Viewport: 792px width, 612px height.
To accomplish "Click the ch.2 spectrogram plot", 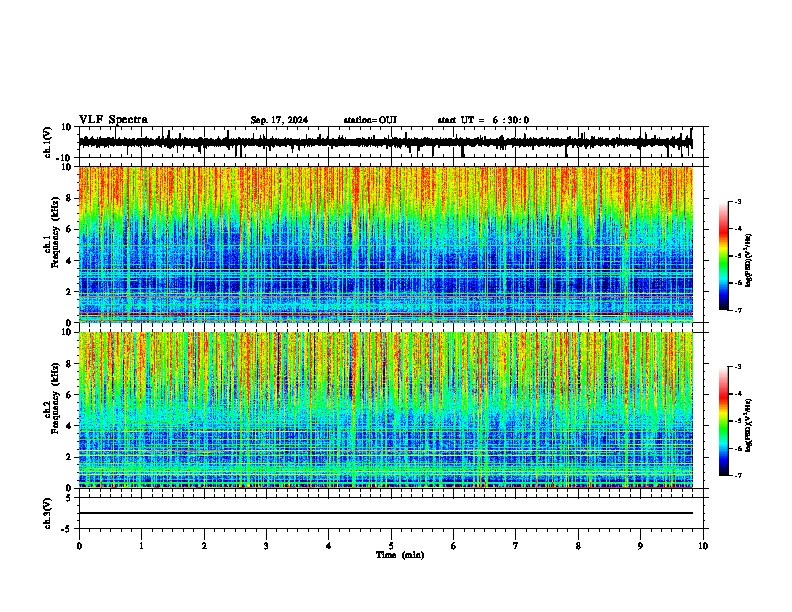I will click(385, 410).
